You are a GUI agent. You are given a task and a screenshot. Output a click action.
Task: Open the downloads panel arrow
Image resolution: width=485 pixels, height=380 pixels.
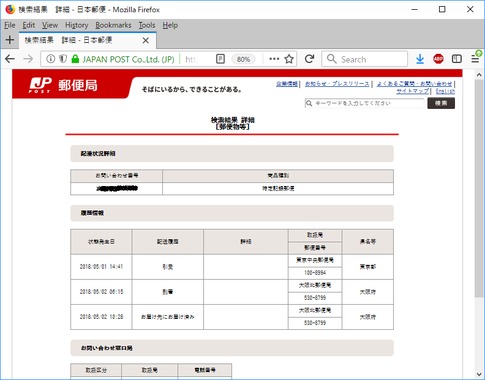point(420,59)
